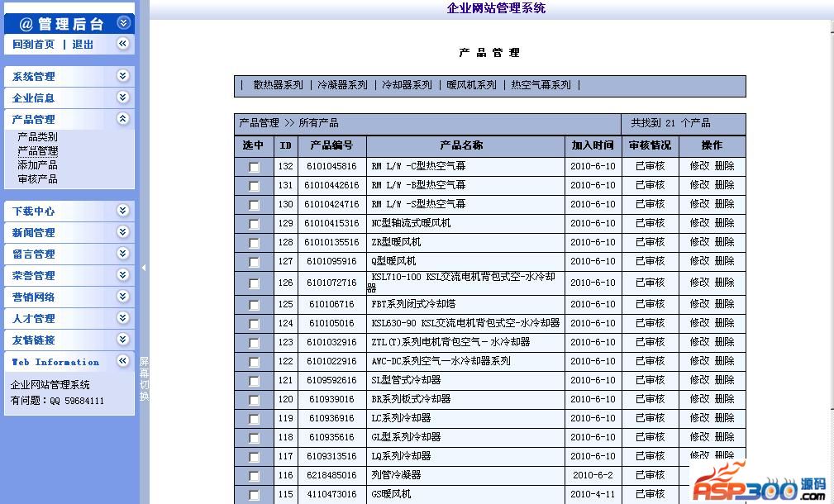Viewport: 834px width, 504px height.
Task: Click product name FBT系列闭式冷却塔
Action: click(x=413, y=304)
